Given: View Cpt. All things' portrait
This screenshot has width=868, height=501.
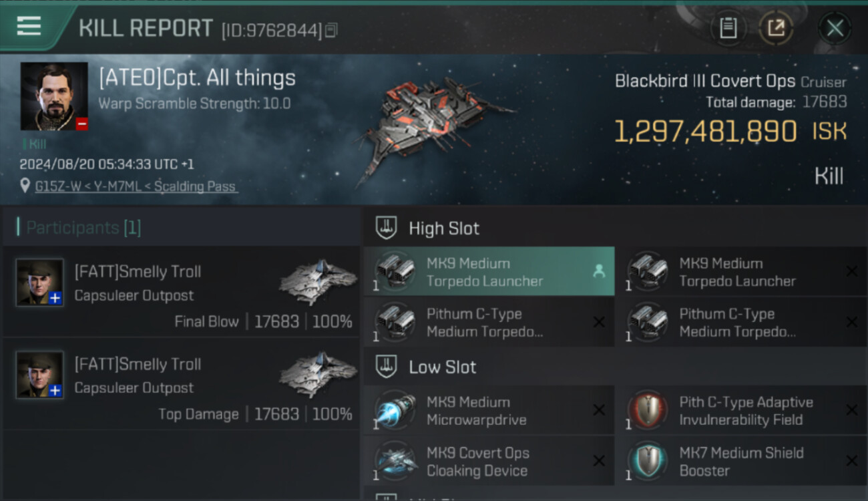Looking at the screenshot, I should 54,96.
